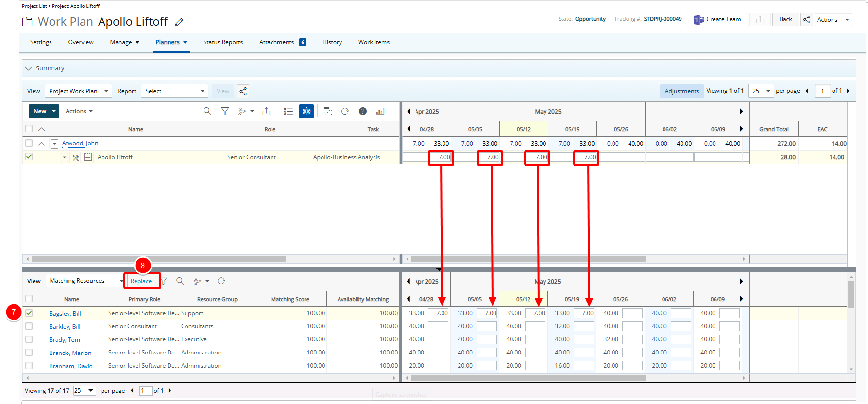Refresh the Matching Resources list

[221, 281]
